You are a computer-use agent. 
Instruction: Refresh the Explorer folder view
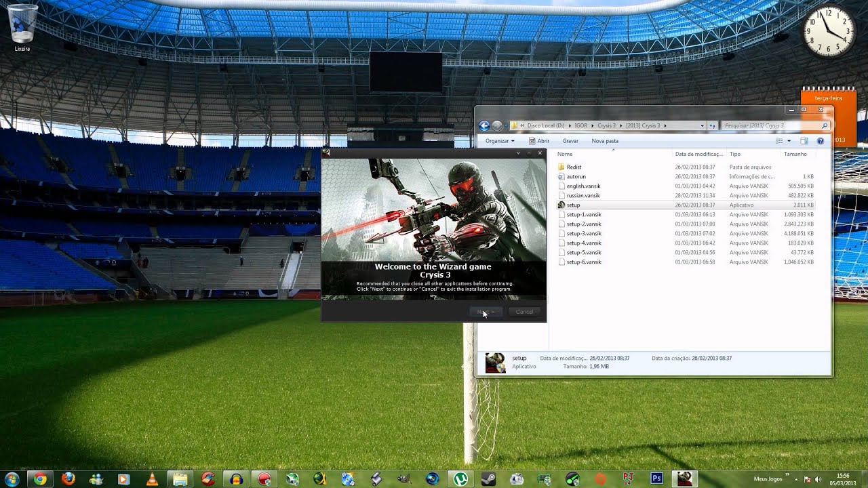712,125
